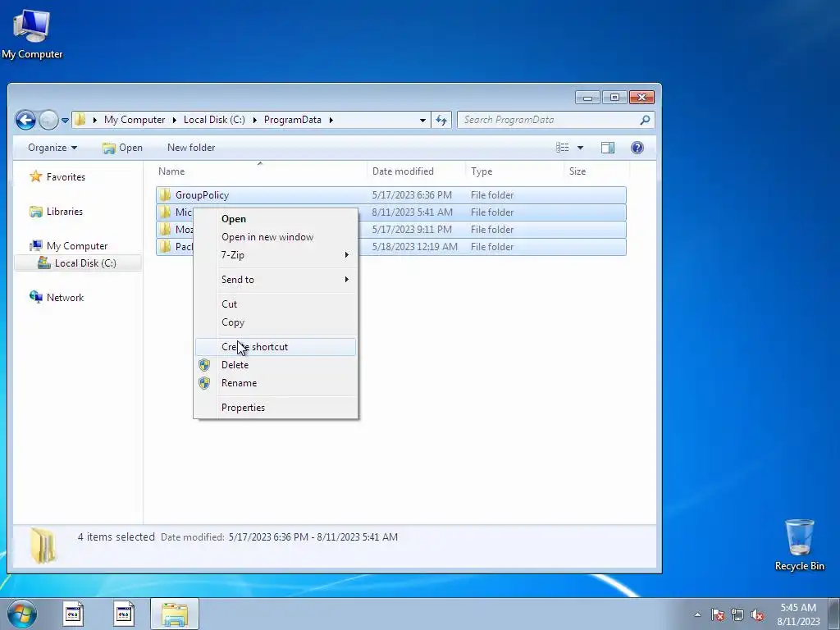Click the New folder button
This screenshot has width=840, height=630.
point(191,148)
